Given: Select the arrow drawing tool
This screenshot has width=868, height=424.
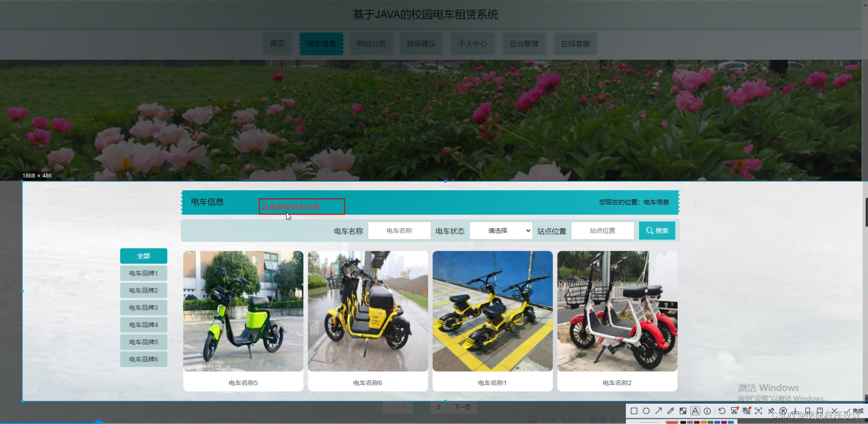Looking at the screenshot, I should click(658, 411).
